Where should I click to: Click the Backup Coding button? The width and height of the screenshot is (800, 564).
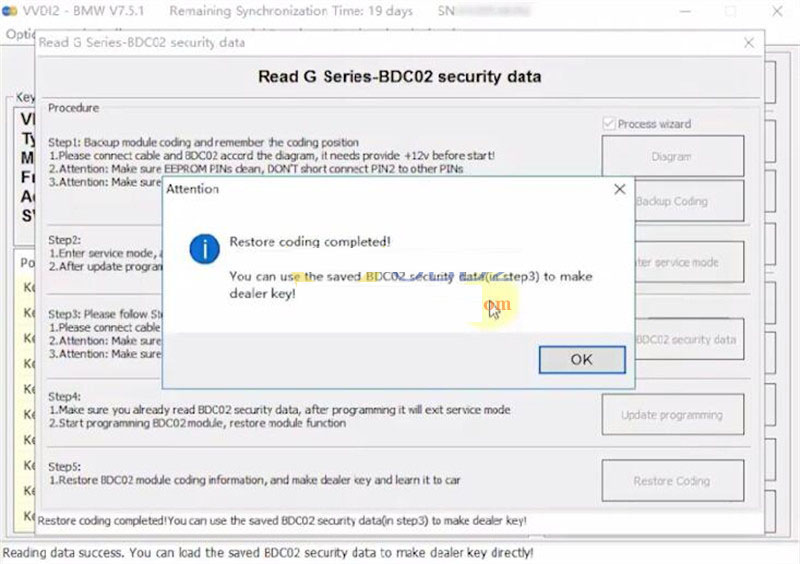689,201
